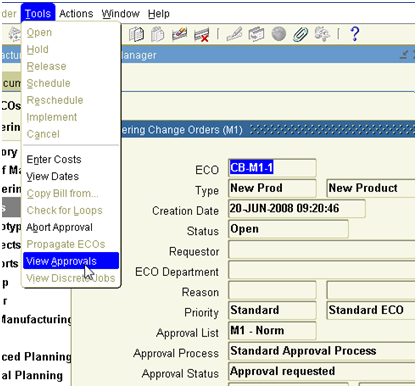The width and height of the screenshot is (417, 388).
Task: Click the empty ECO Department field
Action: [322, 270]
